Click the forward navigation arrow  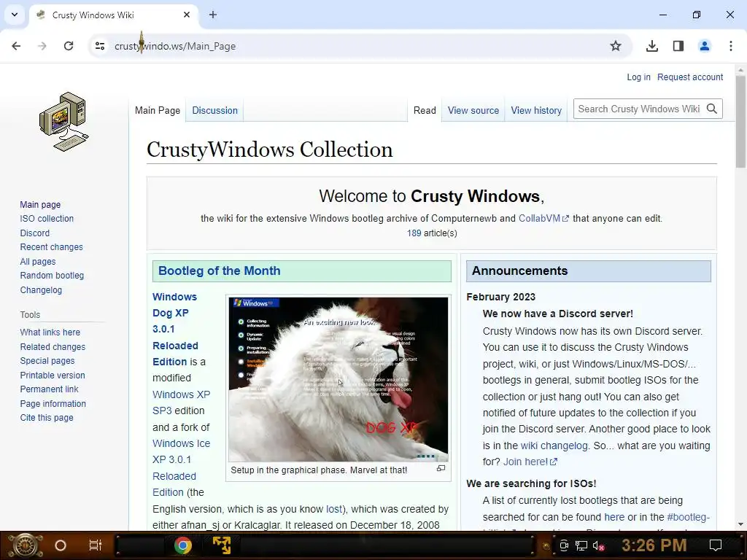pyautogui.click(x=42, y=46)
